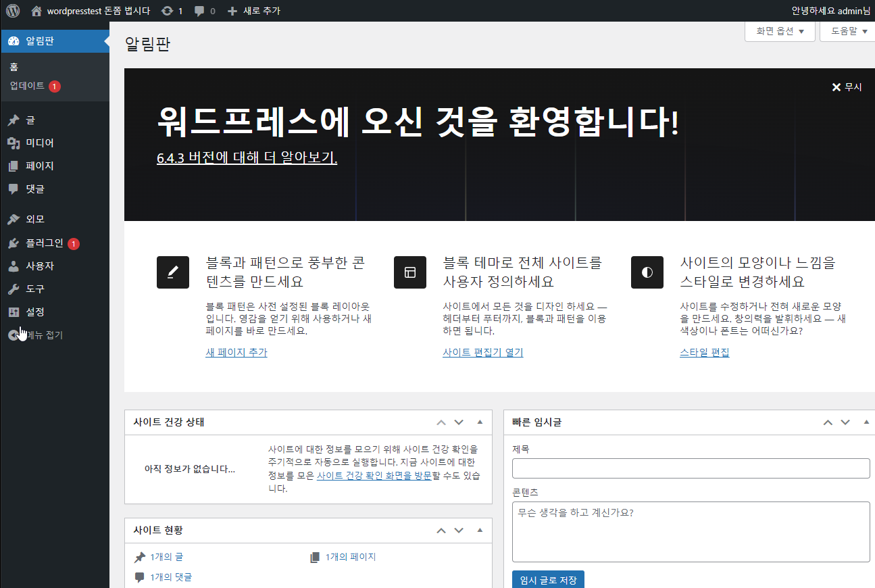The image size is (875, 588).
Task: Click the 1개의 글 link
Action: click(167, 557)
